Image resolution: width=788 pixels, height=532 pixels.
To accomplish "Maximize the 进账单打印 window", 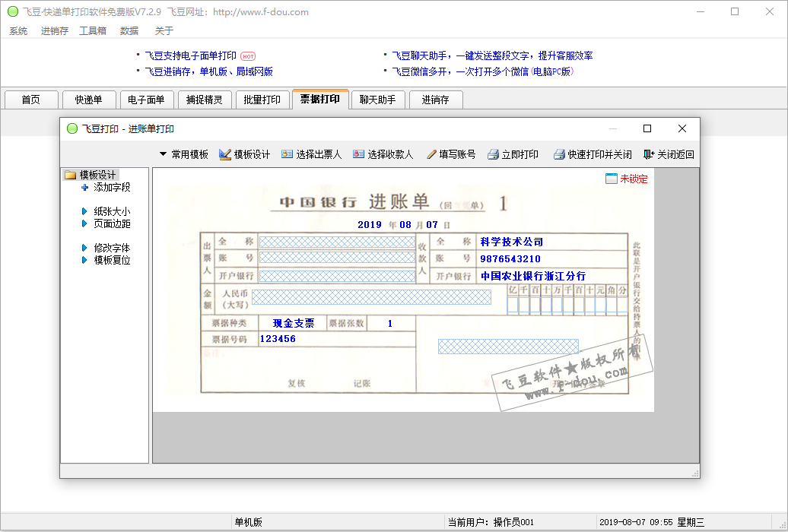I will point(647,128).
